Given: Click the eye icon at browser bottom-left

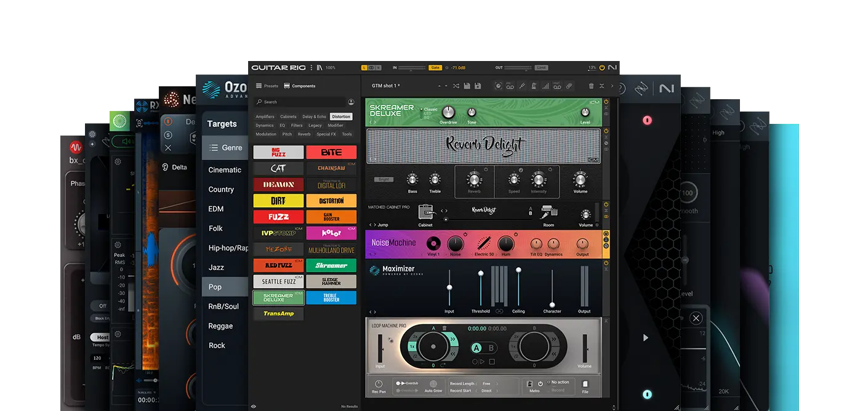Looking at the screenshot, I should click(254, 407).
